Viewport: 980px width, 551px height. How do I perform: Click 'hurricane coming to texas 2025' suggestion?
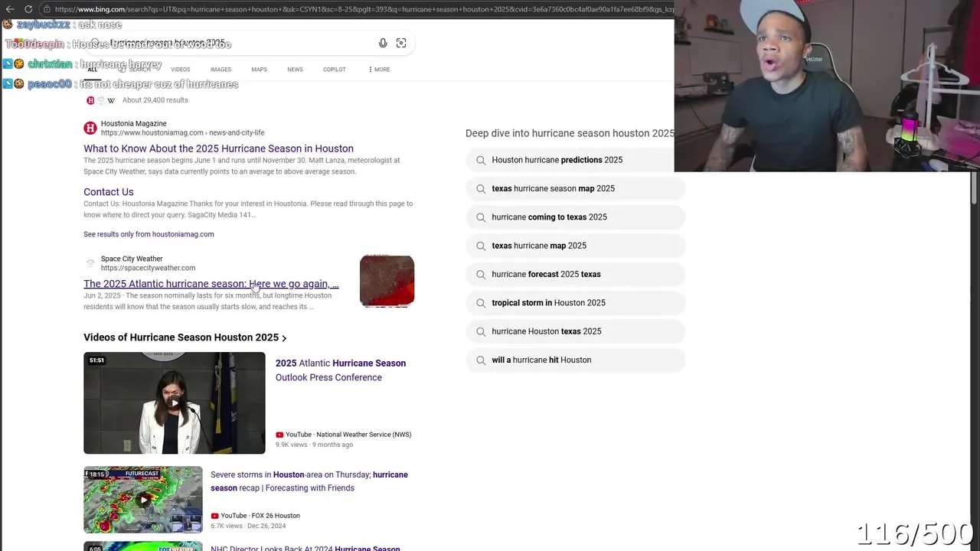click(x=574, y=217)
